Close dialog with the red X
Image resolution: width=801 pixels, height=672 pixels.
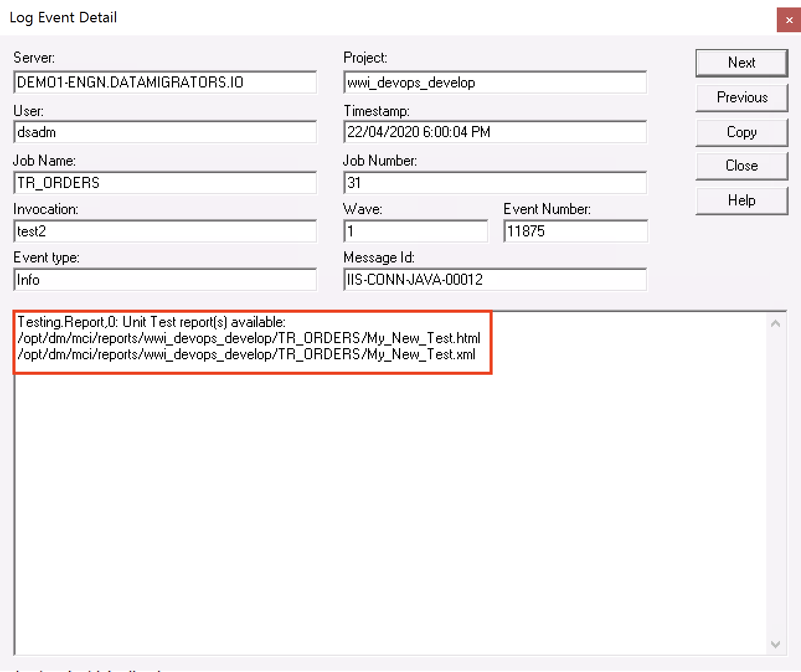pyautogui.click(x=789, y=20)
